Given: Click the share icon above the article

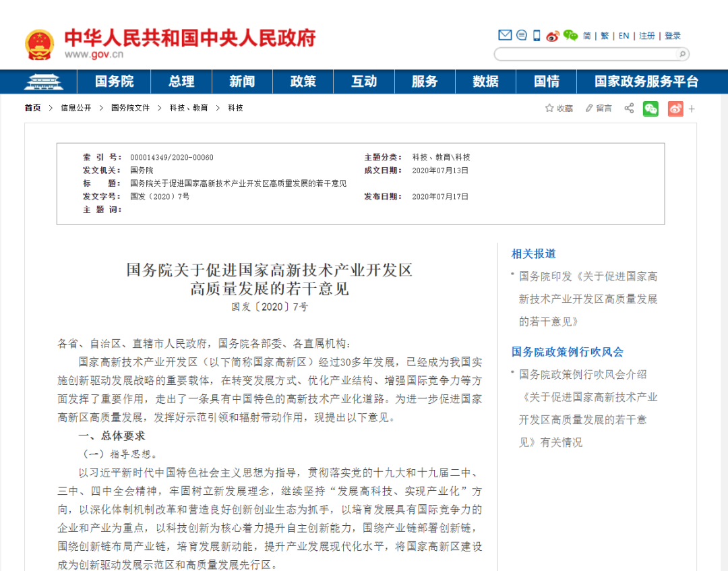Looking at the screenshot, I should click(x=629, y=109).
